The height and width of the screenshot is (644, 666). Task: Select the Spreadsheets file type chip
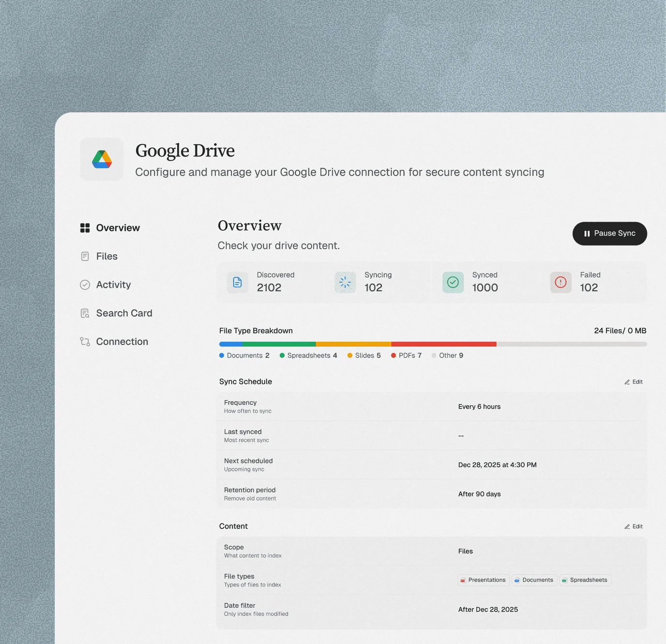point(585,580)
